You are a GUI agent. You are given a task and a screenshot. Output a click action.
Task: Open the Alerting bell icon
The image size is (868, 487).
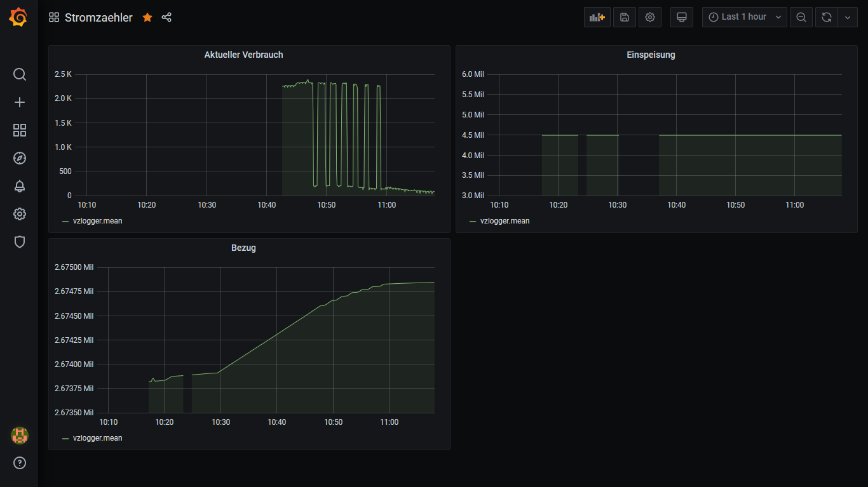20,186
